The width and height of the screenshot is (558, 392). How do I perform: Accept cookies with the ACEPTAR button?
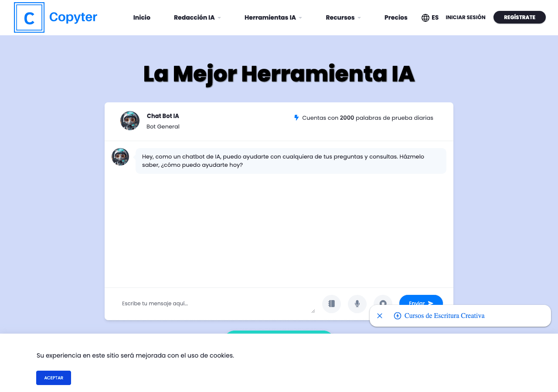pos(54,378)
